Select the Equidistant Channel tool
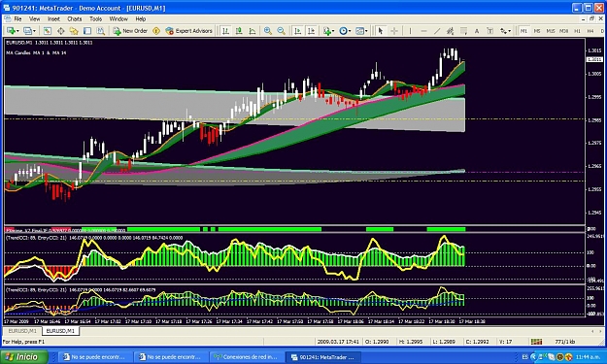607x364 pixels. coord(450,31)
